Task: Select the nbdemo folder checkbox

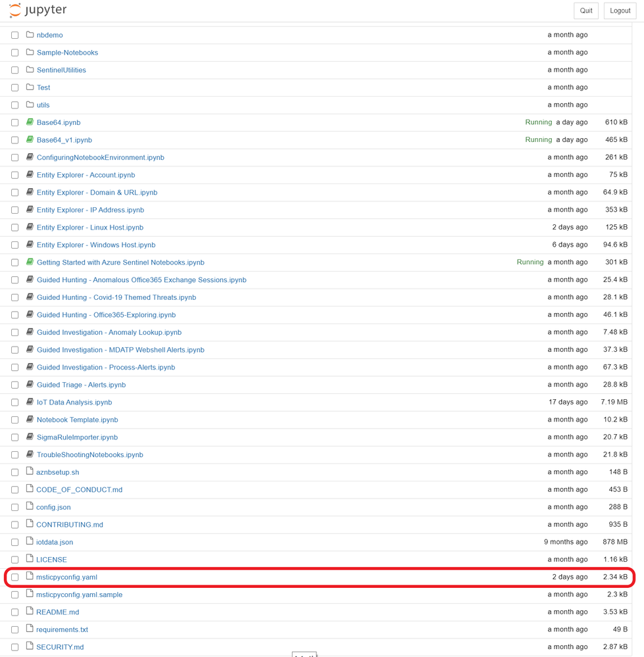Action: point(15,36)
